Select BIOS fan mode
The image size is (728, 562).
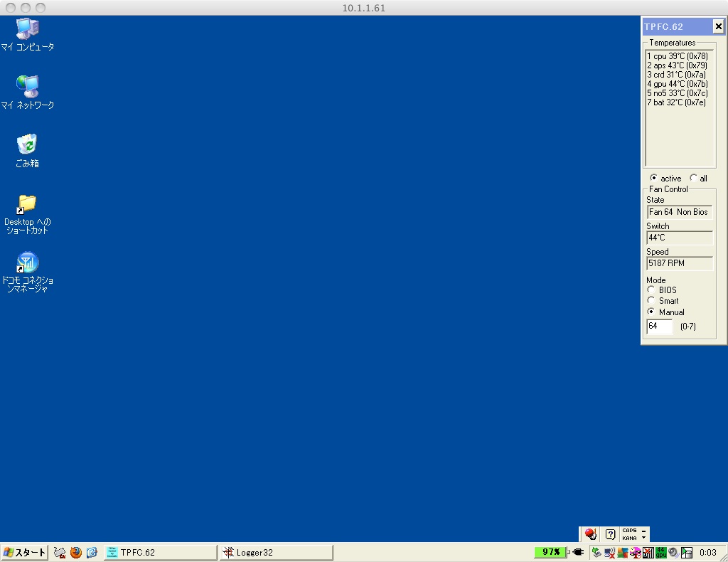[651, 290]
